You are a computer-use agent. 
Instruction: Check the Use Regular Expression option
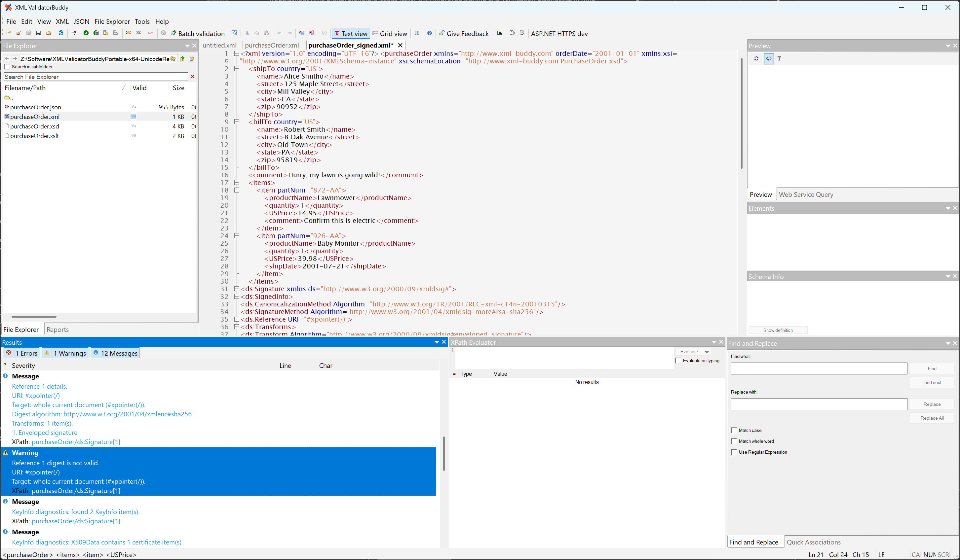(734, 452)
